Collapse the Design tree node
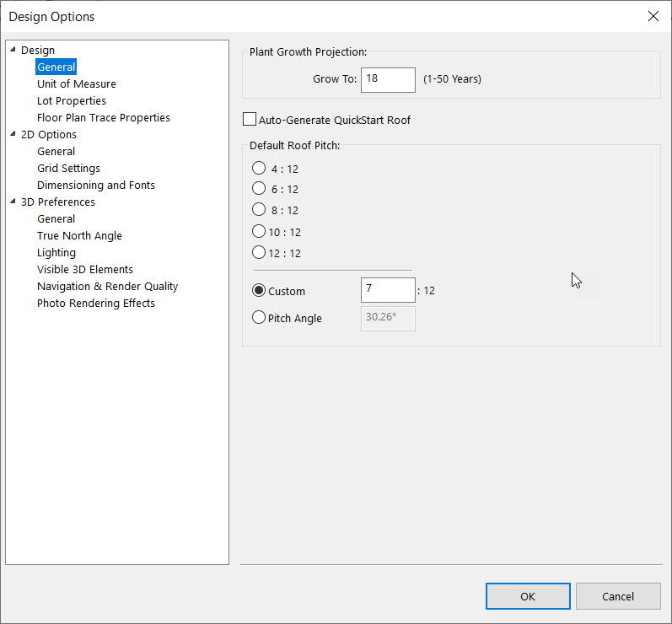Image resolution: width=672 pixels, height=624 pixels. click(13, 50)
